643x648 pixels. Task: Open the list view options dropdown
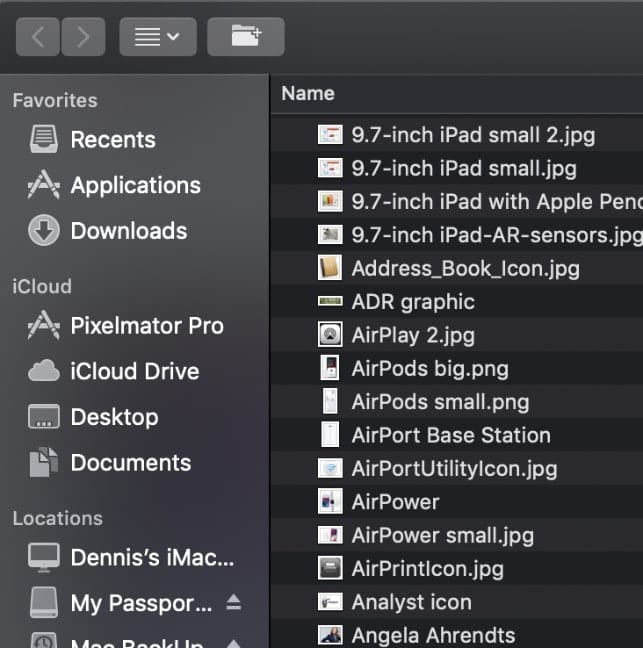click(x=157, y=37)
